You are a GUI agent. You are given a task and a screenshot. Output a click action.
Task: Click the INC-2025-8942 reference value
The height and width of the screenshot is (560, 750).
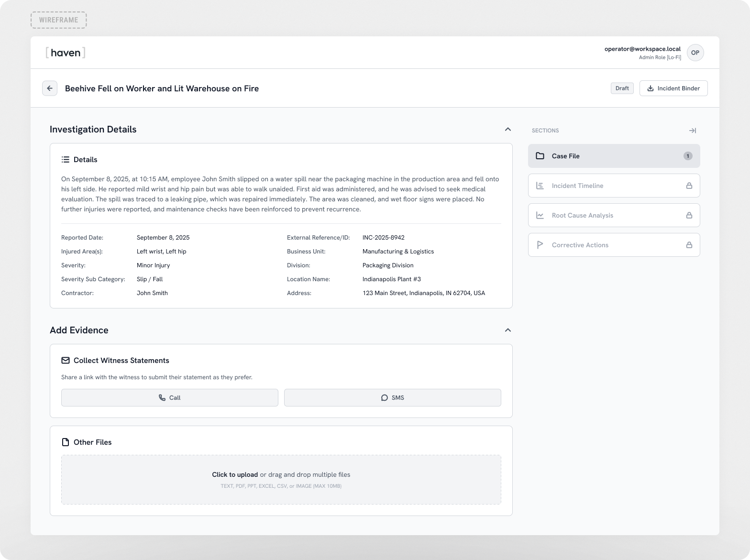(384, 238)
